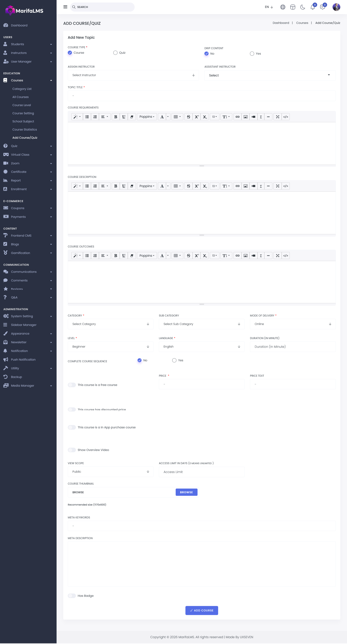Click the blue Browse thumbnail button
Image resolution: width=347 pixels, height=644 pixels.
point(186,492)
